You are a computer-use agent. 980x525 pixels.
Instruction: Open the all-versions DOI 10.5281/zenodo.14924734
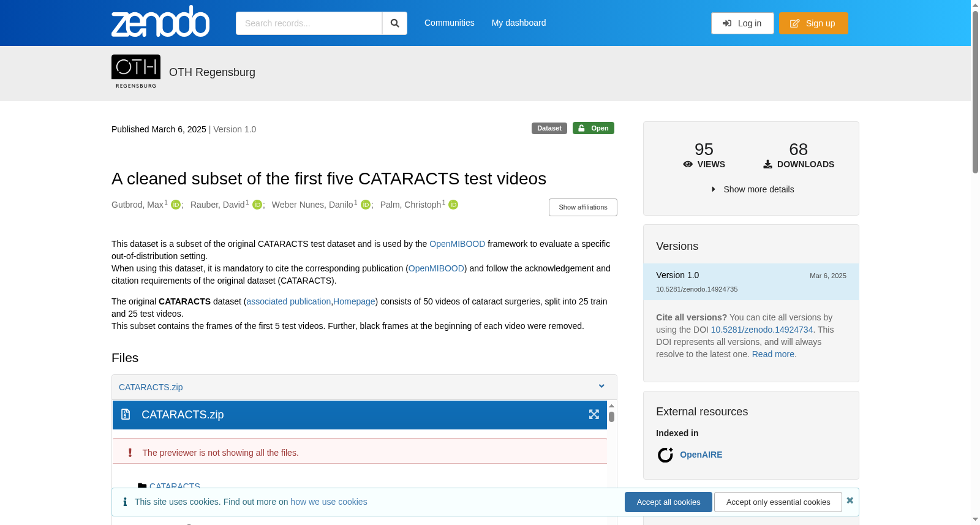pos(762,330)
